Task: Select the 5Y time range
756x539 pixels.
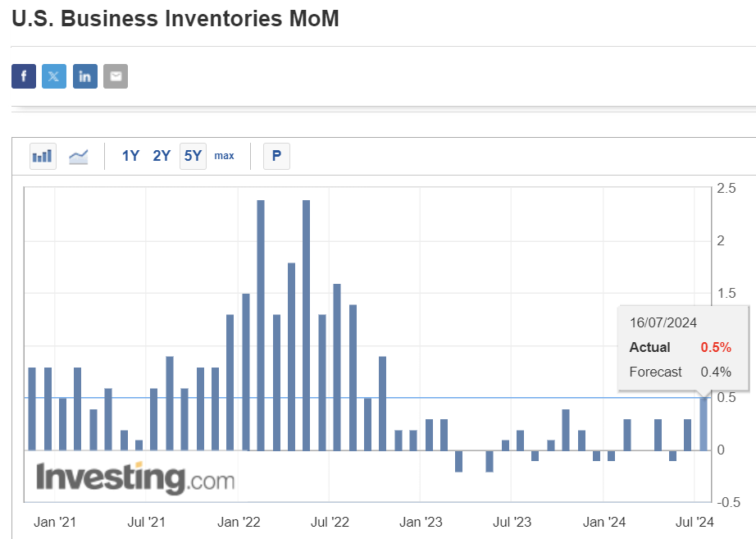Action: [x=193, y=155]
